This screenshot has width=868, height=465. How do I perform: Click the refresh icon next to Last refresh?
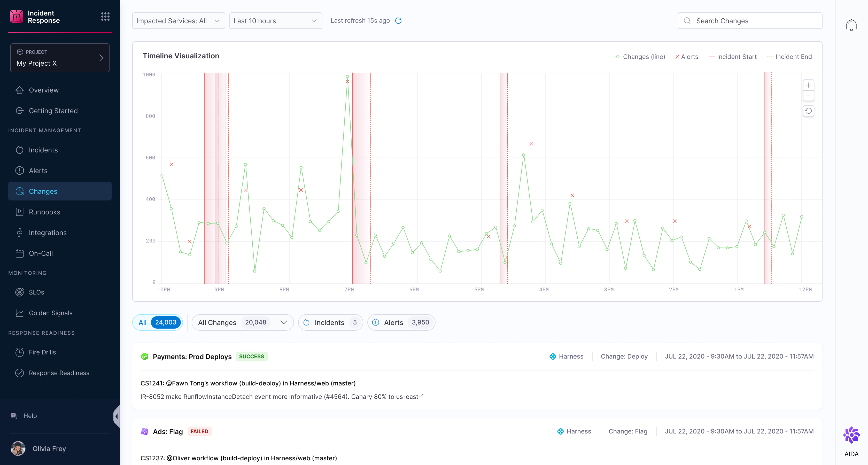pyautogui.click(x=398, y=21)
